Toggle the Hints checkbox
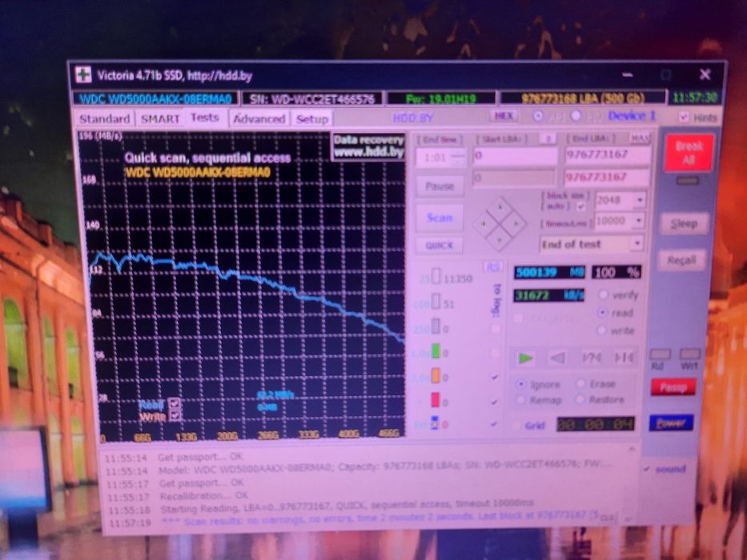Screen dimensions: 747x560 pyautogui.click(x=684, y=117)
